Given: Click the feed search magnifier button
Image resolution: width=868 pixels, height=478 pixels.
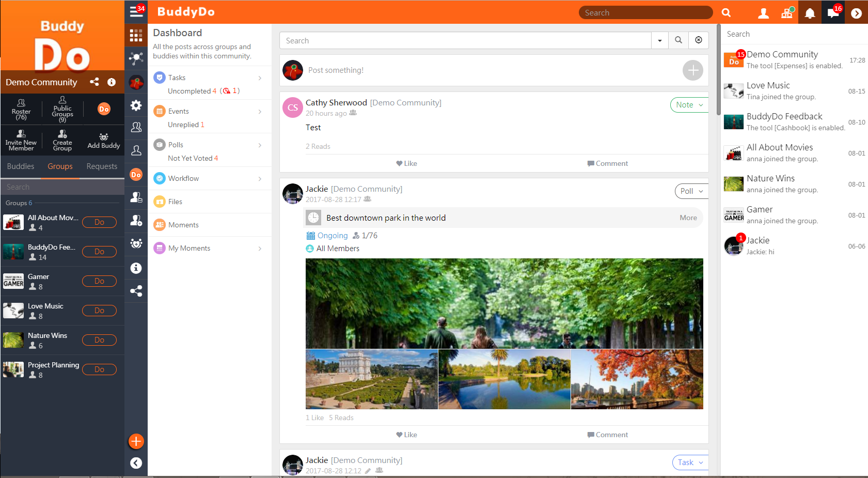Looking at the screenshot, I should 678,40.
